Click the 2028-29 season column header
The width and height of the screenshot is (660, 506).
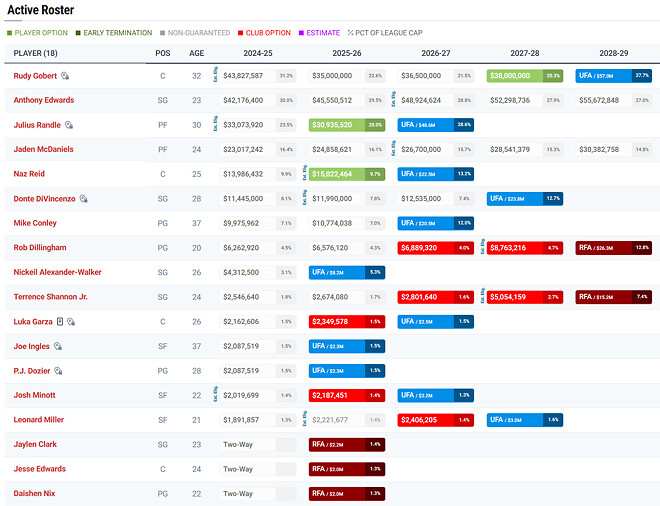612,52
